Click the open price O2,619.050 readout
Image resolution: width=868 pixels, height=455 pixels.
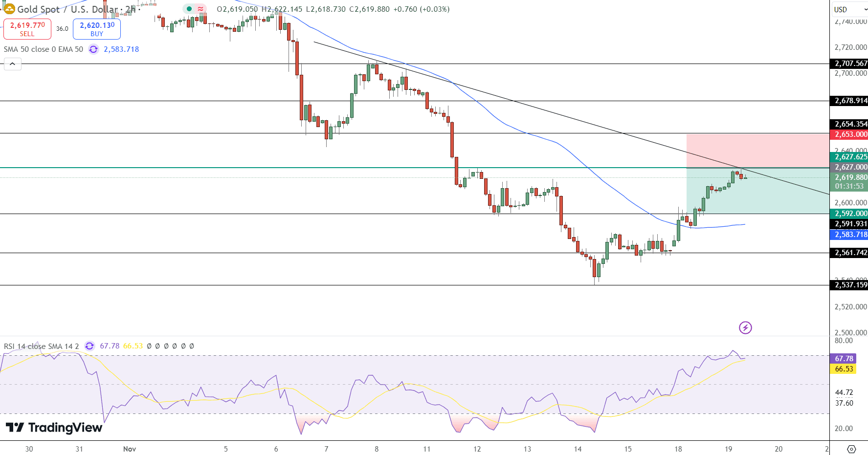tap(237, 9)
